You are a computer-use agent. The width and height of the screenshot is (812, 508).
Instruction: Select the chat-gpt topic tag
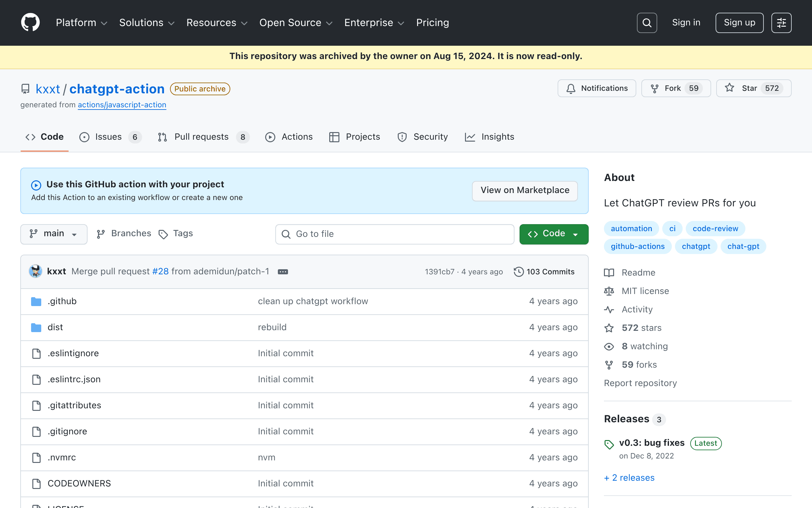pyautogui.click(x=743, y=246)
